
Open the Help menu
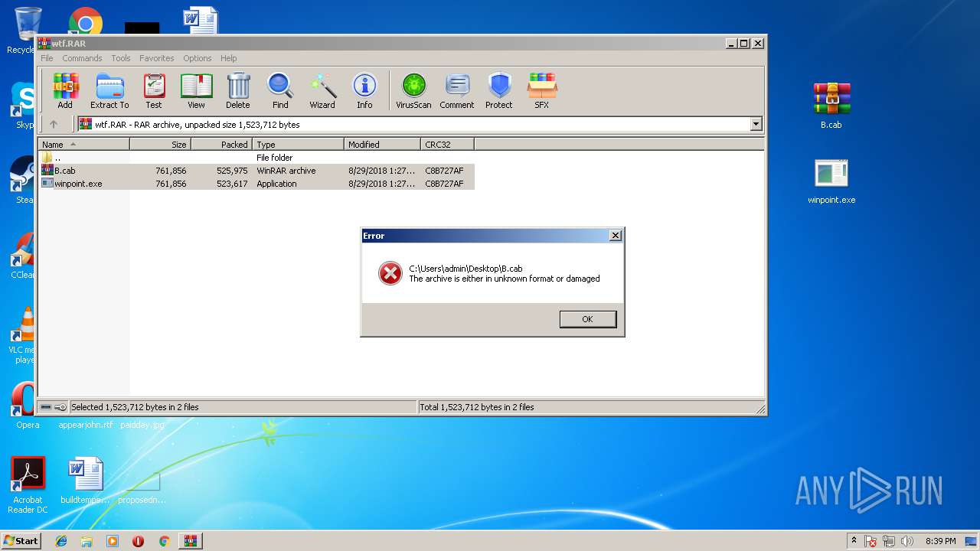229,58
